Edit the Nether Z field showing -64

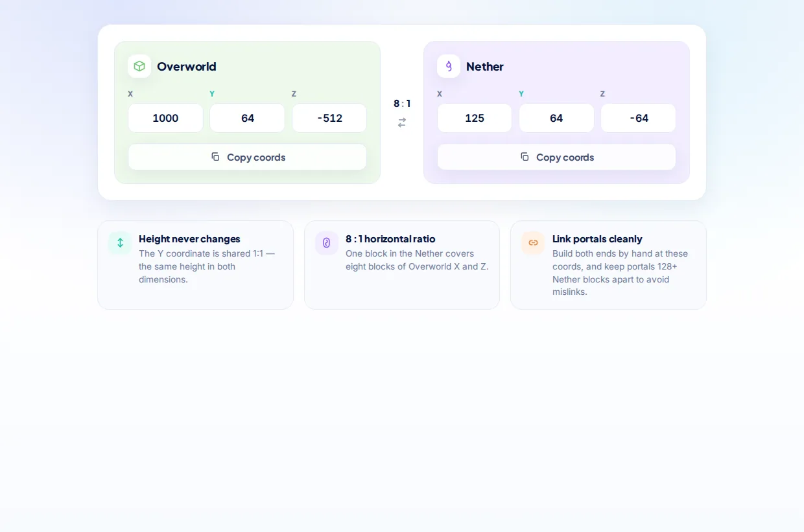pos(638,118)
